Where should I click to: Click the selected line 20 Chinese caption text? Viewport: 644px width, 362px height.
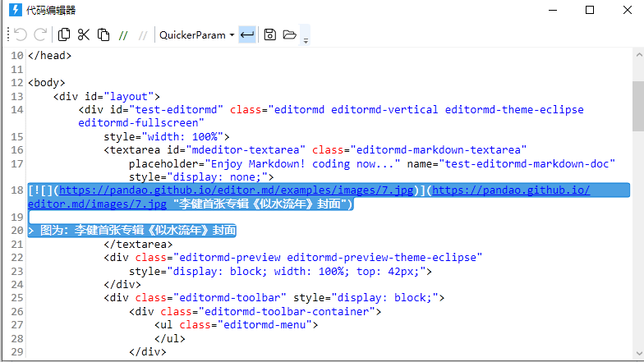(x=131, y=230)
